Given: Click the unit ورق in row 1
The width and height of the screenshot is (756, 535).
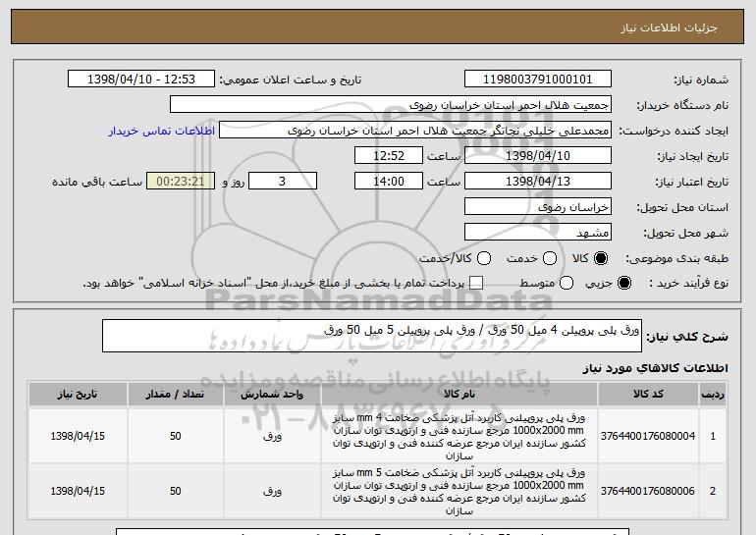Looking at the screenshot, I should point(272,436).
